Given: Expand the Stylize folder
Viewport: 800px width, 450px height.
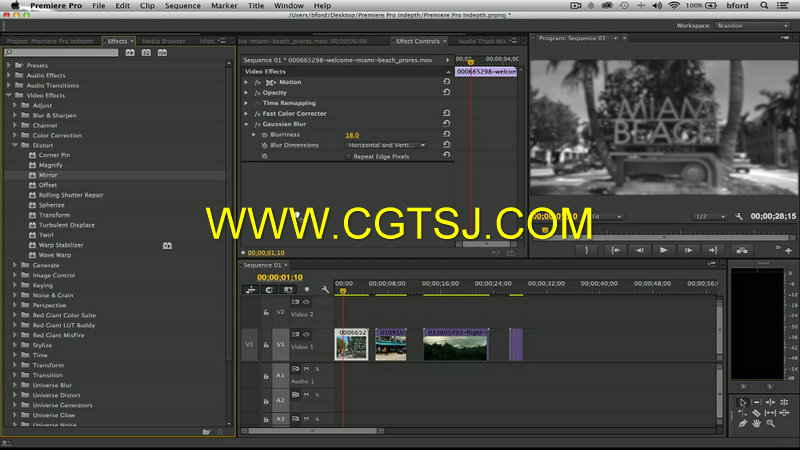Looking at the screenshot, I should (15, 345).
